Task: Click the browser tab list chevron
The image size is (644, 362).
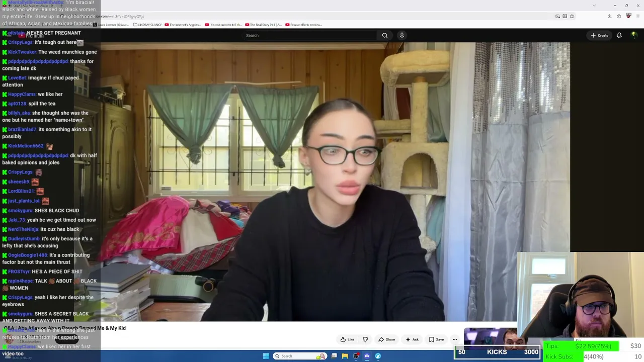Action: tap(594, 5)
